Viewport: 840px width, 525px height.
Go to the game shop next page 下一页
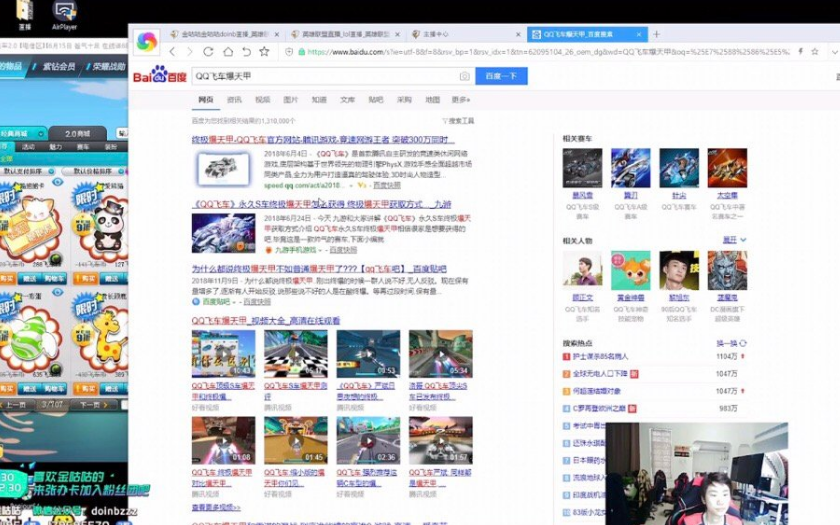click(x=94, y=405)
